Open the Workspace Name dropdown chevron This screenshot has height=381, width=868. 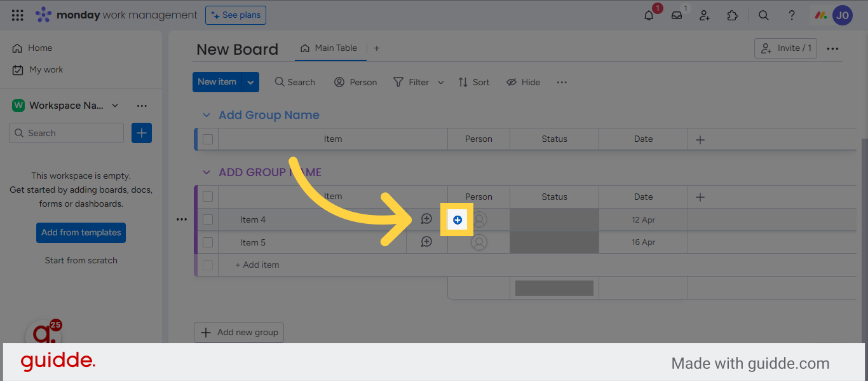pyautogui.click(x=115, y=106)
